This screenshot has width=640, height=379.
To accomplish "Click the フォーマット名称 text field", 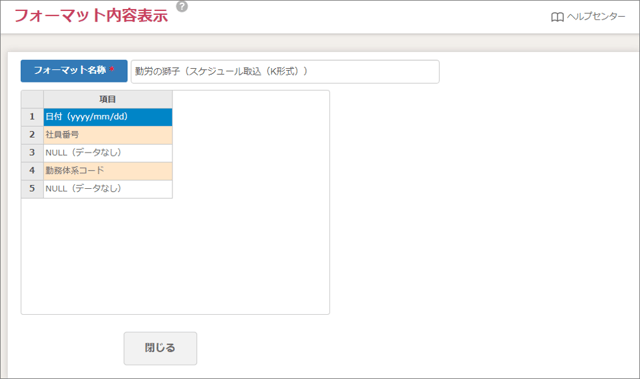I will (x=285, y=71).
